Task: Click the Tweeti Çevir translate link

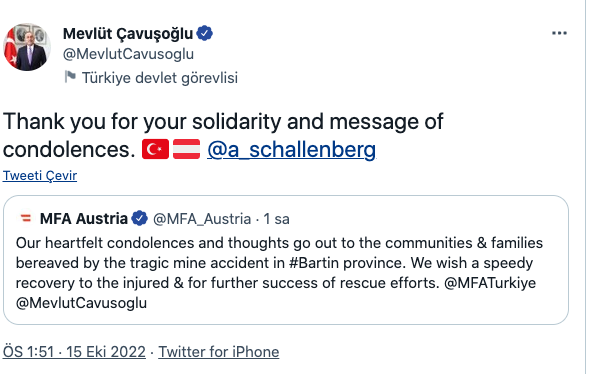Action: 40,175
